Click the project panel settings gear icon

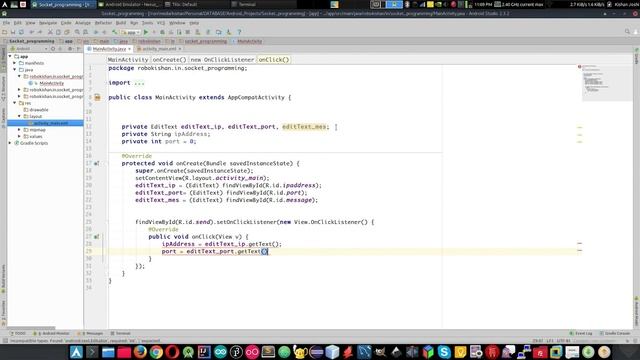pos(70,49)
